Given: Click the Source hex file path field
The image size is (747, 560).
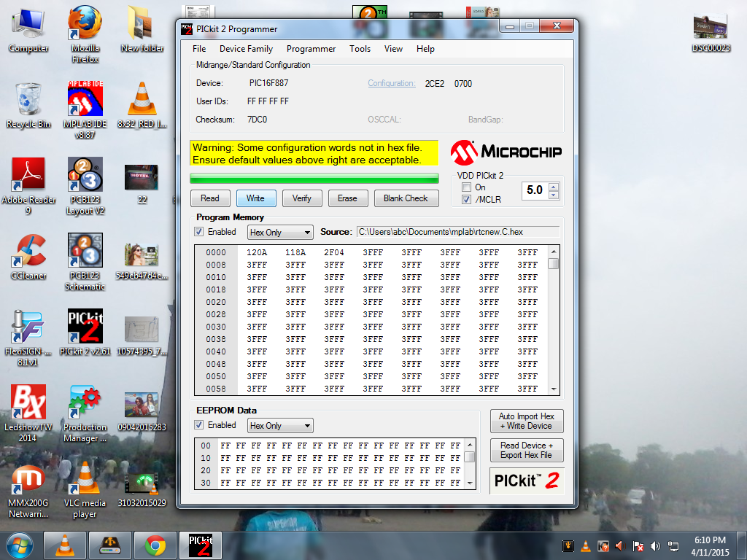Looking at the screenshot, I should pos(458,232).
